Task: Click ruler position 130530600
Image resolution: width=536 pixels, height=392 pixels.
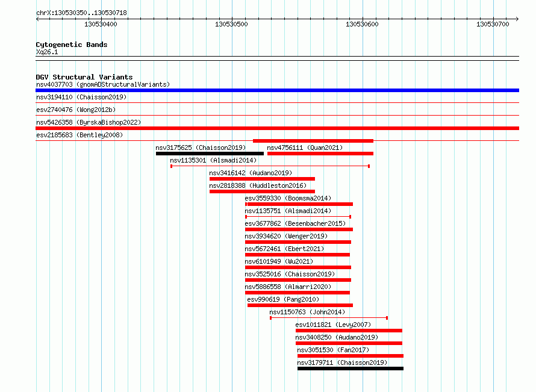Action: click(363, 24)
